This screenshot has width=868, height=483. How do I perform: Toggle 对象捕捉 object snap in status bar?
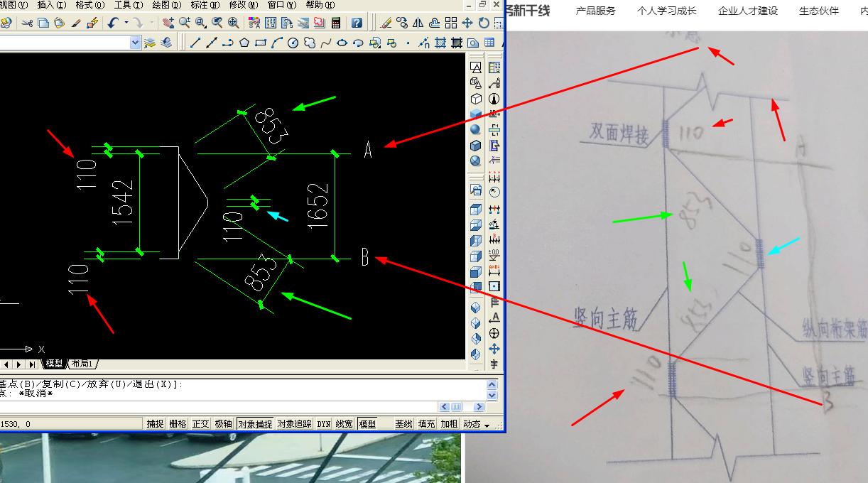(x=255, y=424)
